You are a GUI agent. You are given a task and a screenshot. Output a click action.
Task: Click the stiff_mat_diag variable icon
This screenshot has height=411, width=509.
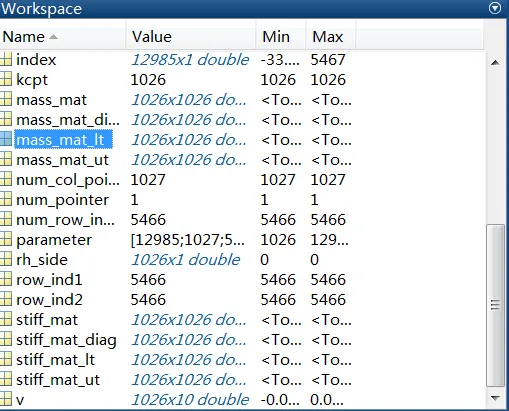click(x=6, y=340)
